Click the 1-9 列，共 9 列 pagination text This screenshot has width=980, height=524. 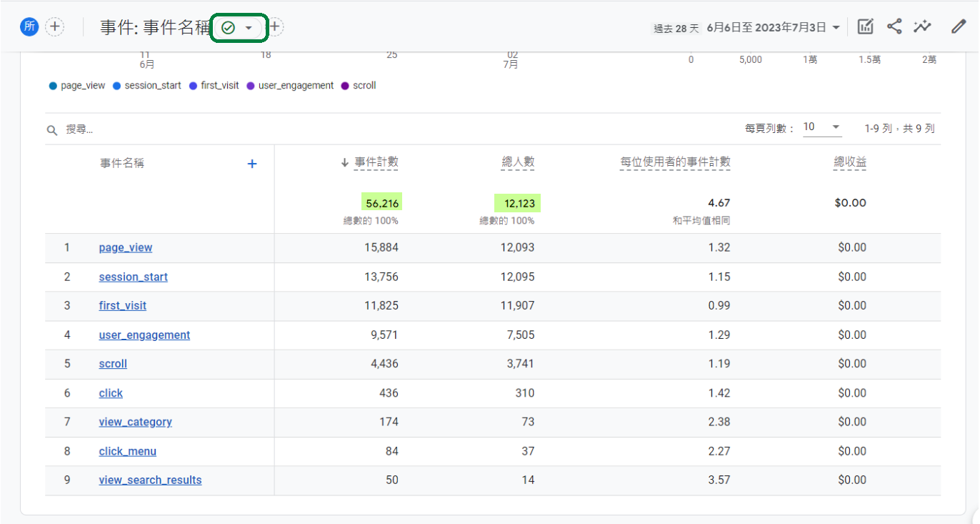(x=899, y=129)
